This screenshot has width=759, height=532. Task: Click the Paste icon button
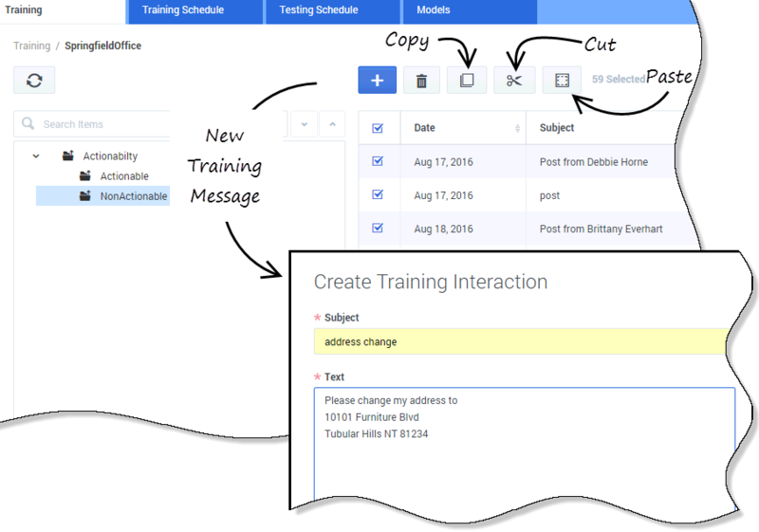562,81
